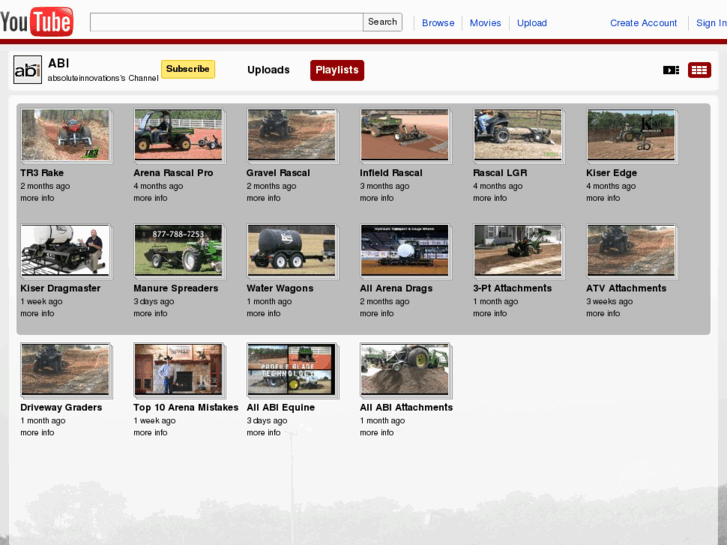Viewport: 727px width, 545px height.
Task: Open the Manure Spreaders thumbnail
Action: point(179,250)
